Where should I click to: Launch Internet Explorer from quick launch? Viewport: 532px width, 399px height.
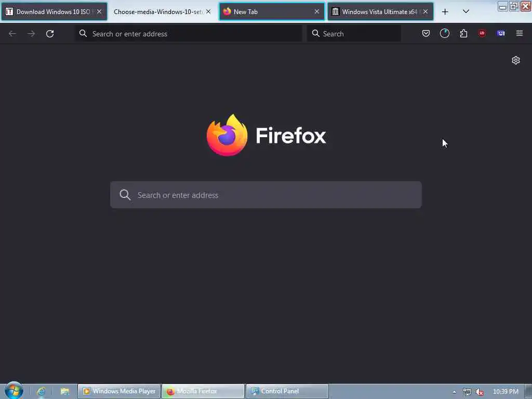click(41, 391)
